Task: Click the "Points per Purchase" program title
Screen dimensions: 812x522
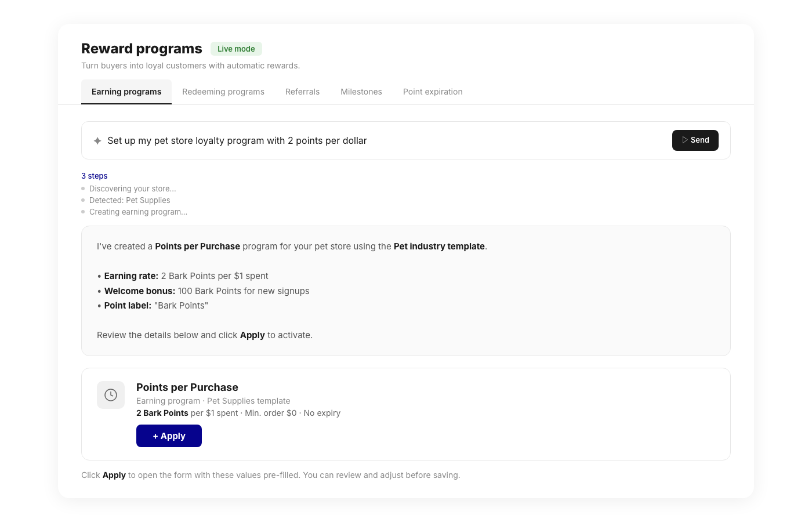Action: pos(187,387)
